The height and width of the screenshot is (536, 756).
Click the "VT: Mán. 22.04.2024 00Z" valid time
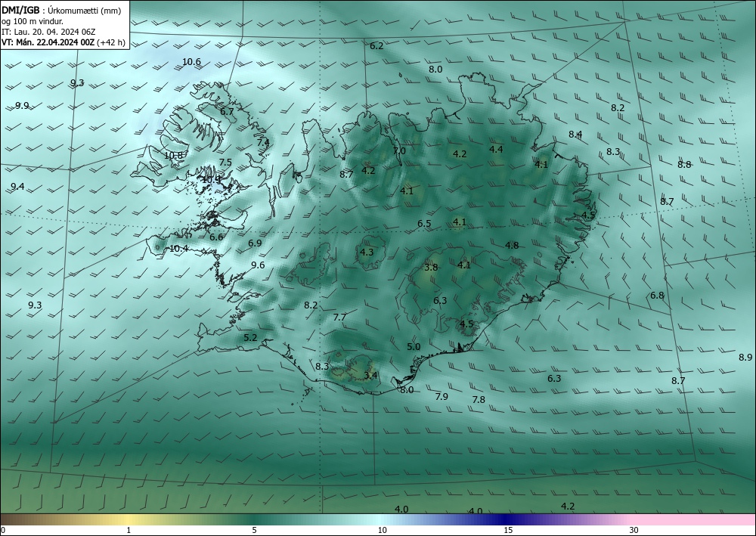(x=48, y=42)
